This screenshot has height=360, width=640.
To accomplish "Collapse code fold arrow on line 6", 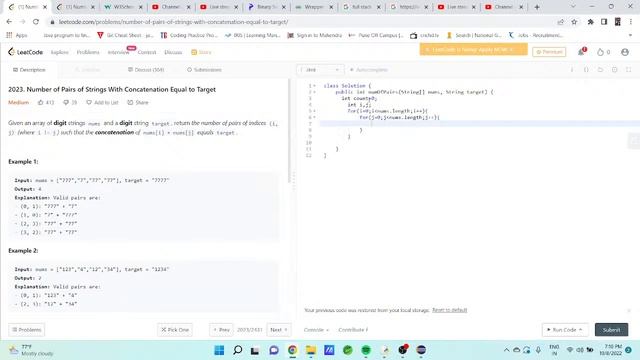I will [x=314, y=117].
